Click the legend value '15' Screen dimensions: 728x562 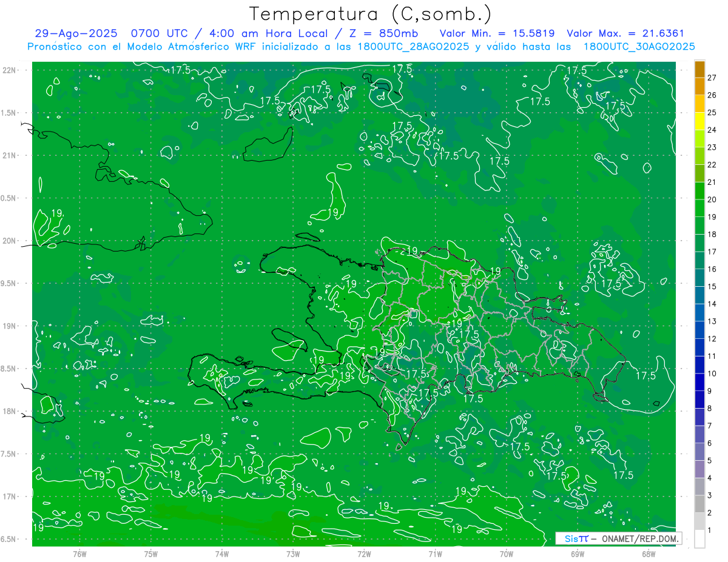(x=712, y=286)
